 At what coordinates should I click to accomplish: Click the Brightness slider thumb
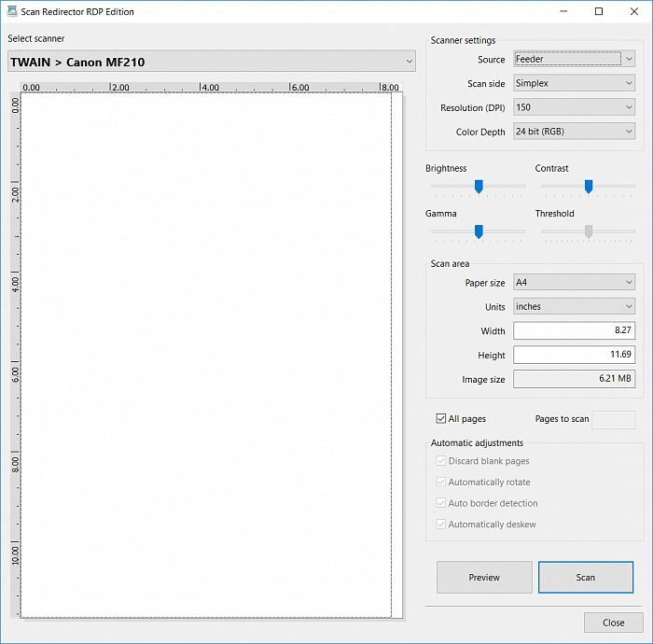coord(479,187)
